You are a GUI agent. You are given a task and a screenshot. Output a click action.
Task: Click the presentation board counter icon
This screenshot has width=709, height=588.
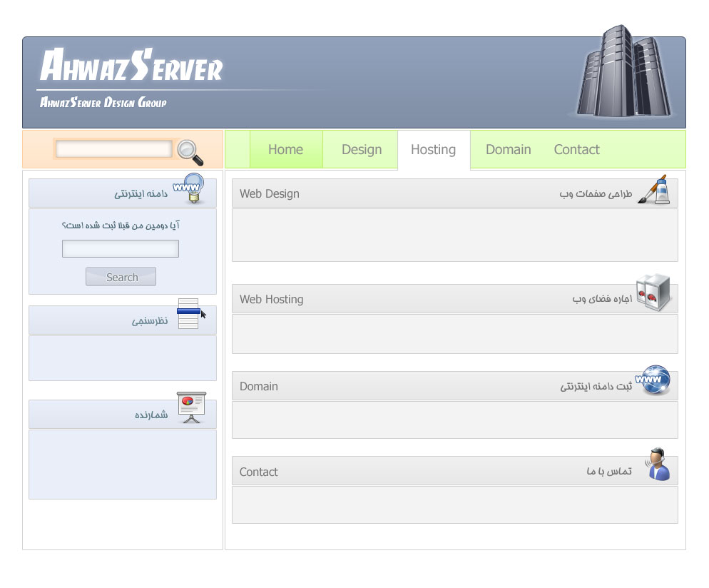point(191,407)
